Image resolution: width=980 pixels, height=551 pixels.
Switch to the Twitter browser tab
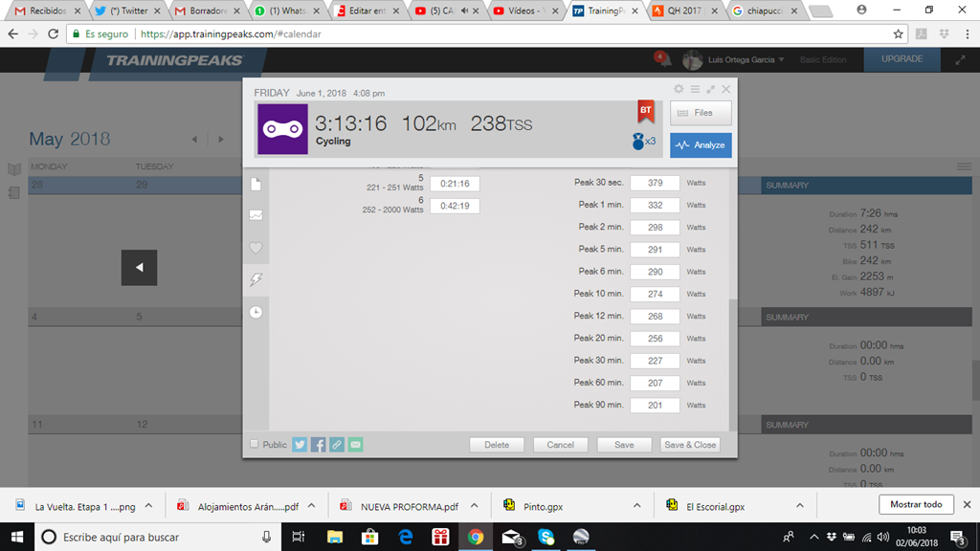tap(131, 11)
